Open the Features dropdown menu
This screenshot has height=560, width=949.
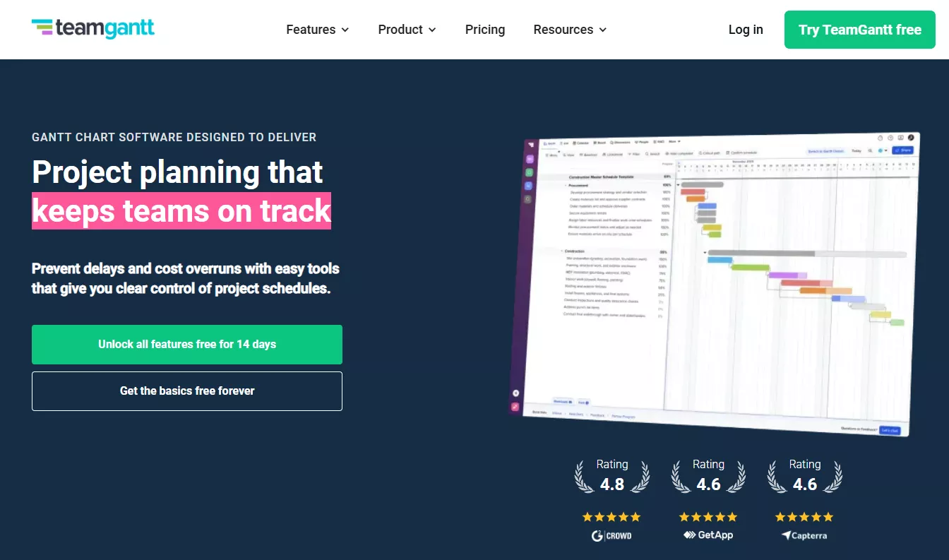pos(318,30)
